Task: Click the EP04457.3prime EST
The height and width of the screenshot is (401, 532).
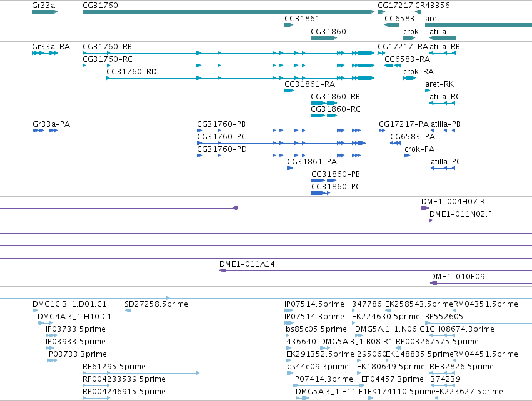Action: (363, 385)
